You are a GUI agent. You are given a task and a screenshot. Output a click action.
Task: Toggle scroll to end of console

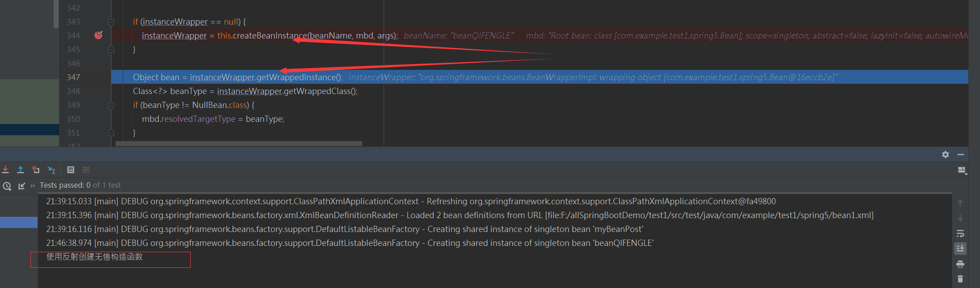[x=960, y=249]
